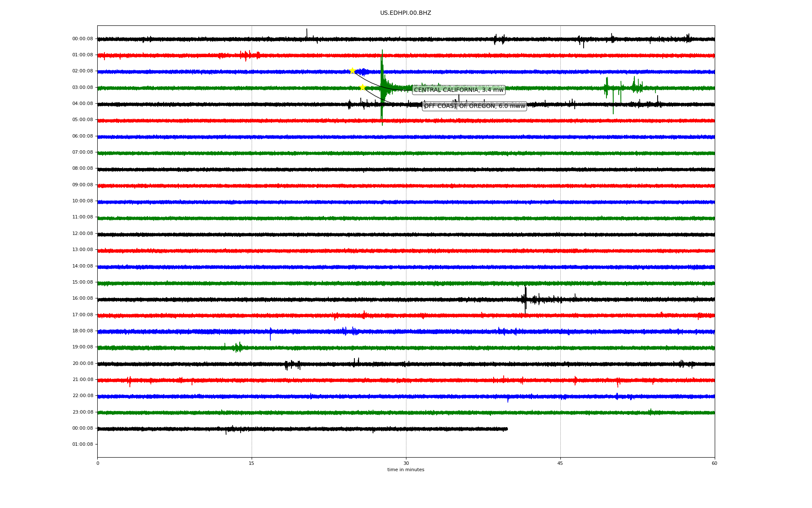Click the 0 minute x-axis tick label
The width and height of the screenshot is (812, 508).
tap(98, 463)
